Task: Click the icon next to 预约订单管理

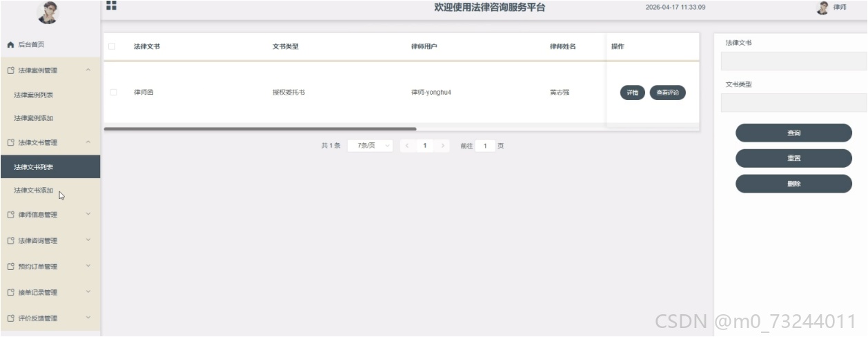Action: [x=10, y=267]
